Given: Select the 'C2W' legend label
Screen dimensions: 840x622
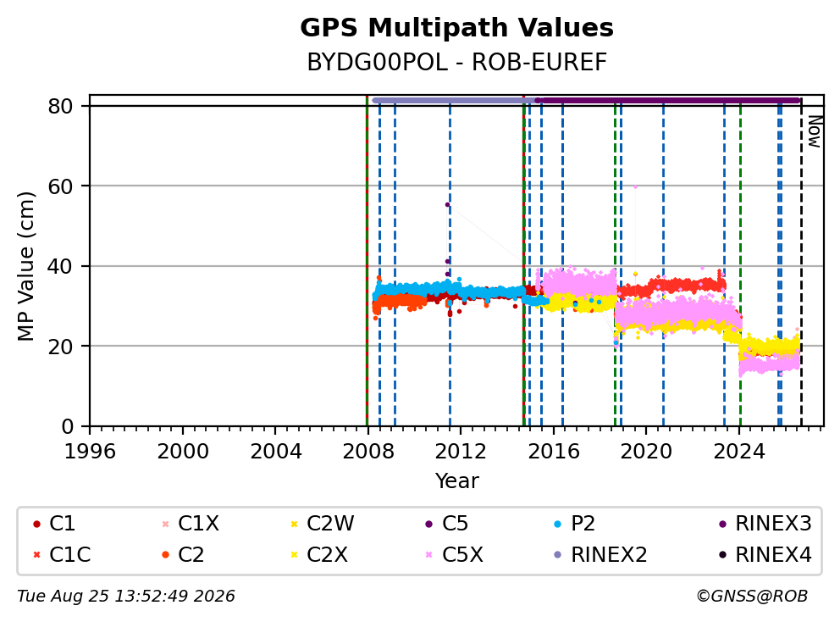Looking at the screenshot, I should [330, 524].
